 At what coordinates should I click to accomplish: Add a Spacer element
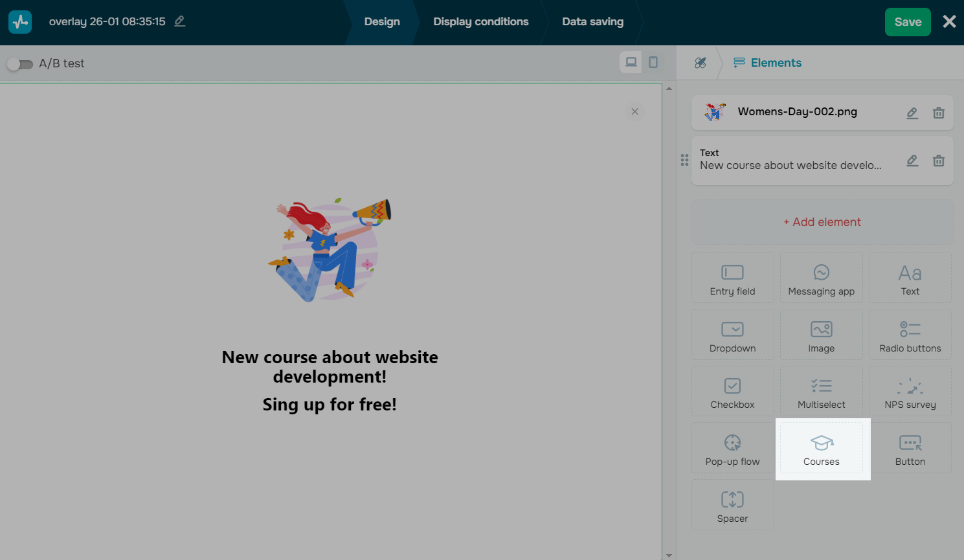tap(733, 505)
